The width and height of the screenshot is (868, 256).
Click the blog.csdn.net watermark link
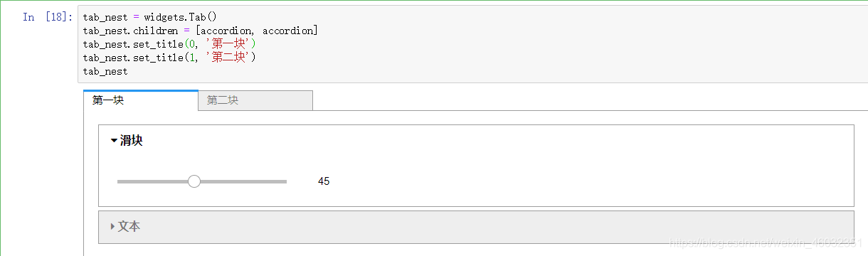click(768, 243)
